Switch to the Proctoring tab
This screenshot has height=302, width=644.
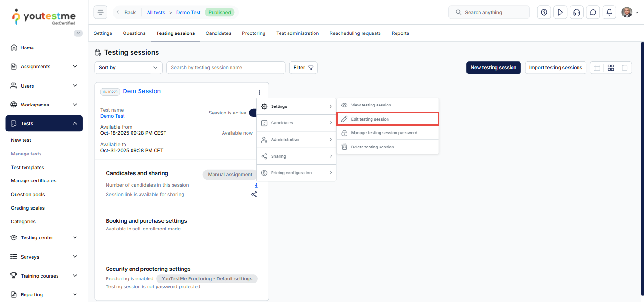[x=254, y=33]
